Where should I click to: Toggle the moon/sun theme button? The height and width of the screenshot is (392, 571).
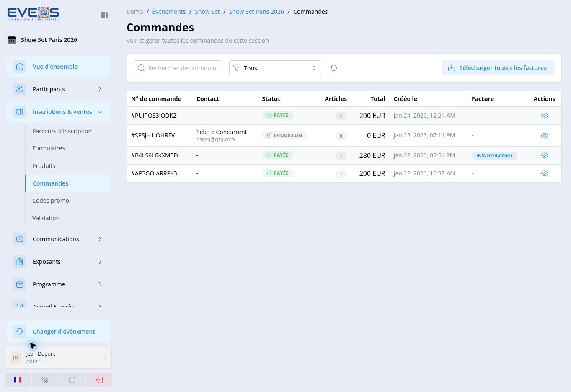[45, 380]
